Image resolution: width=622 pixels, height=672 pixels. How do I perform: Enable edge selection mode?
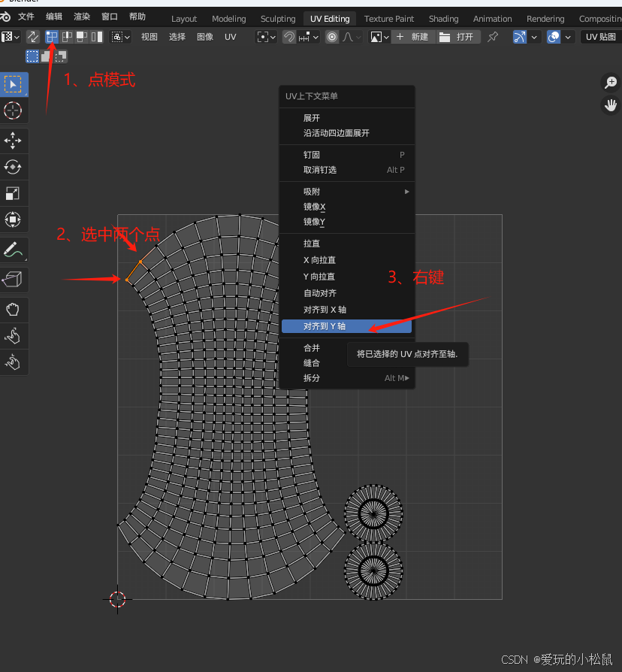click(x=67, y=37)
